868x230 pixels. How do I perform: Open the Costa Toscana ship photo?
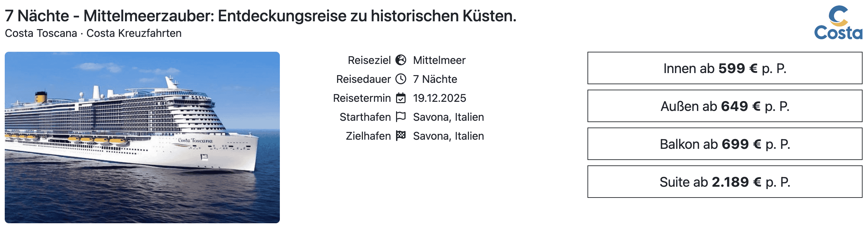[142, 137]
